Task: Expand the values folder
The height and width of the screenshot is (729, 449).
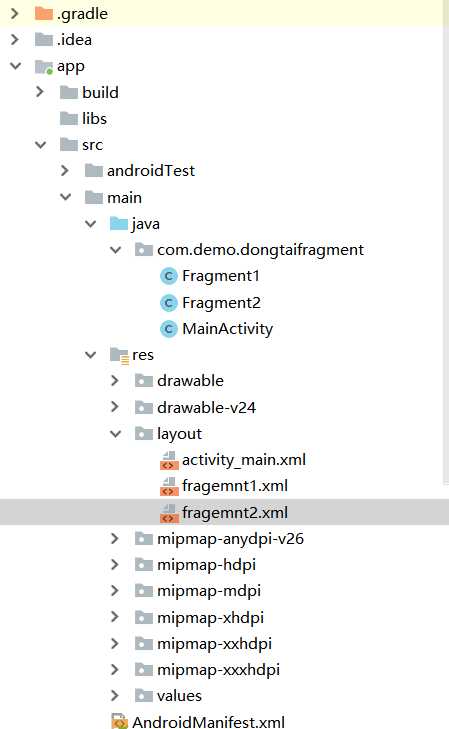Action: click(x=115, y=696)
